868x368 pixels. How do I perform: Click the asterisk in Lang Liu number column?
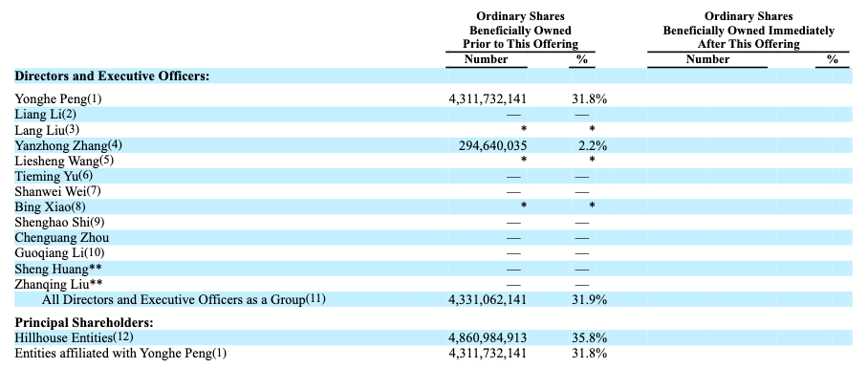point(524,129)
